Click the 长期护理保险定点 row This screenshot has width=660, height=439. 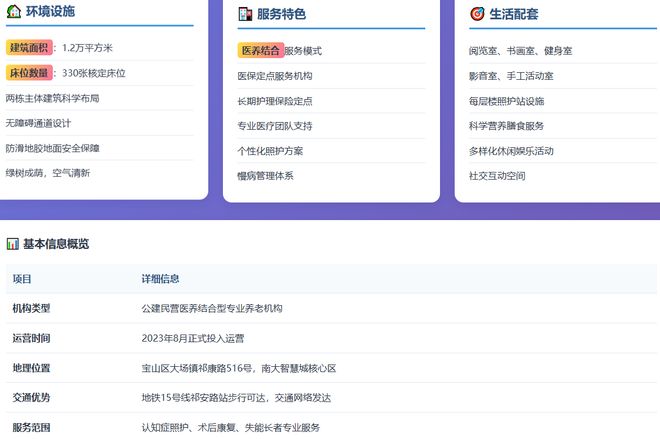(x=331, y=101)
